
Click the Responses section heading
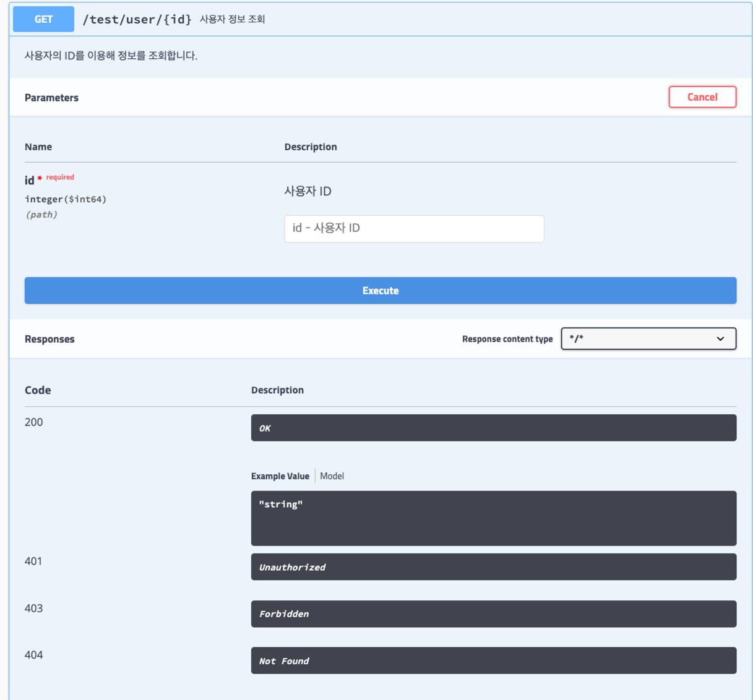click(49, 339)
